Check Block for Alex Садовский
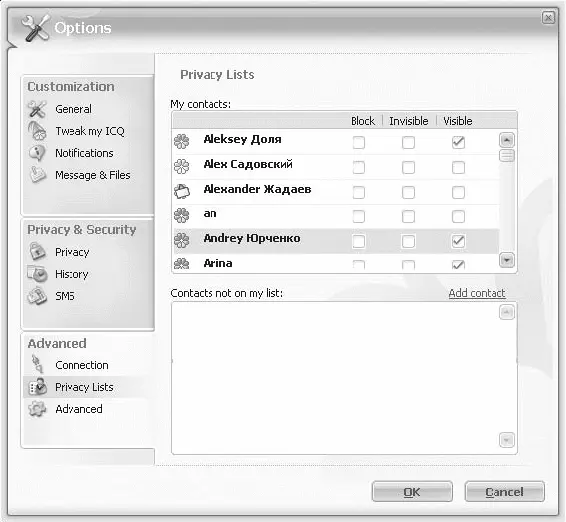The width and height of the screenshot is (566, 522). point(358,167)
